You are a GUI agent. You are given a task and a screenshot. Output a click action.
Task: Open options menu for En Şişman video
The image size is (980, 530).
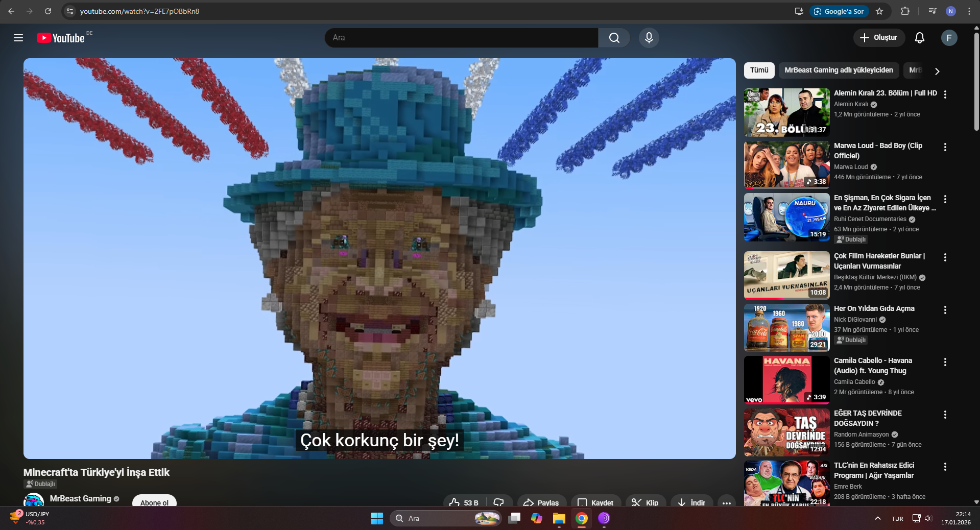[945, 199]
